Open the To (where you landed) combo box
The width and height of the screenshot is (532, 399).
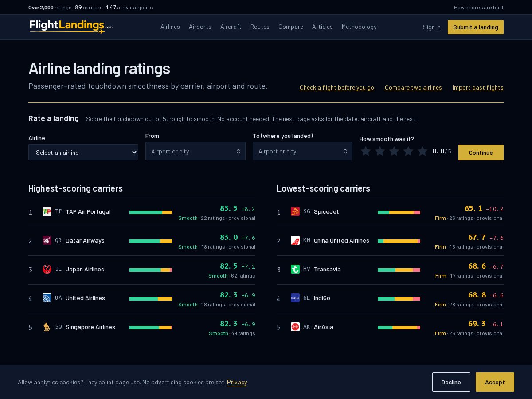(302, 151)
